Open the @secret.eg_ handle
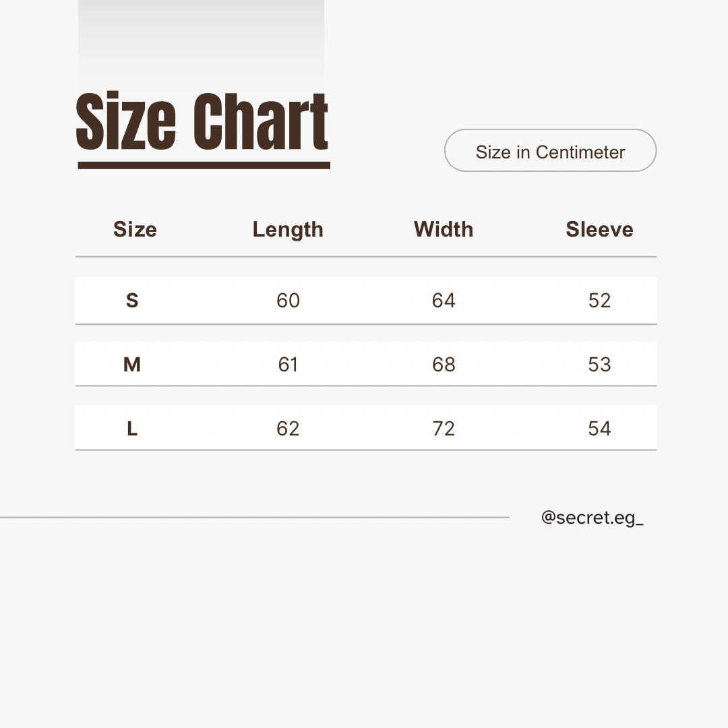The image size is (728, 728). click(x=592, y=518)
